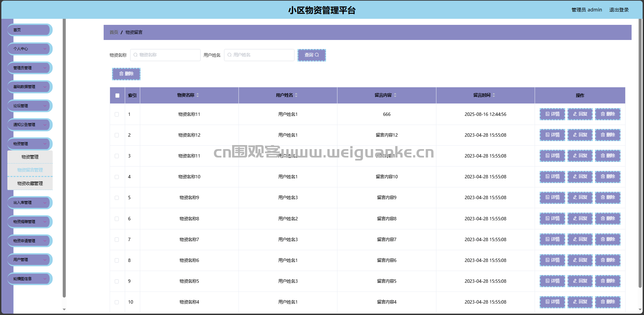This screenshot has width=644, height=315.
Task: Click the trash 删除 icon in row 3
Action: (x=607, y=156)
